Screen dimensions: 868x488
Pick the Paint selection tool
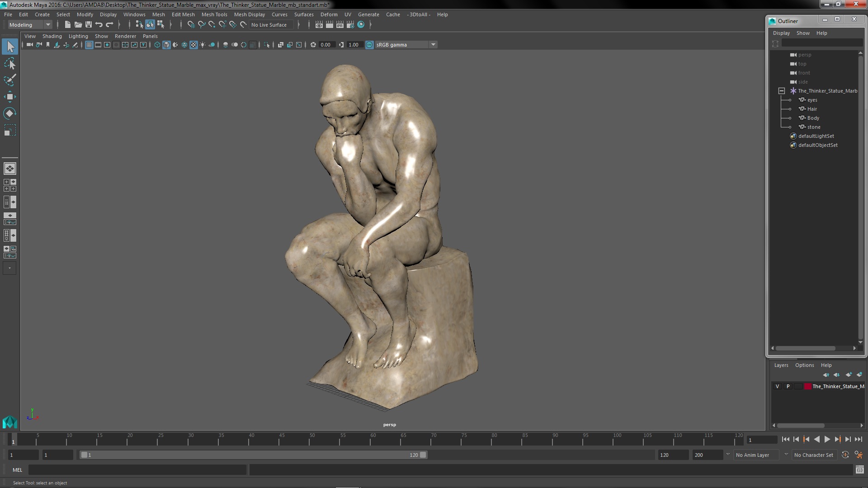click(10, 80)
